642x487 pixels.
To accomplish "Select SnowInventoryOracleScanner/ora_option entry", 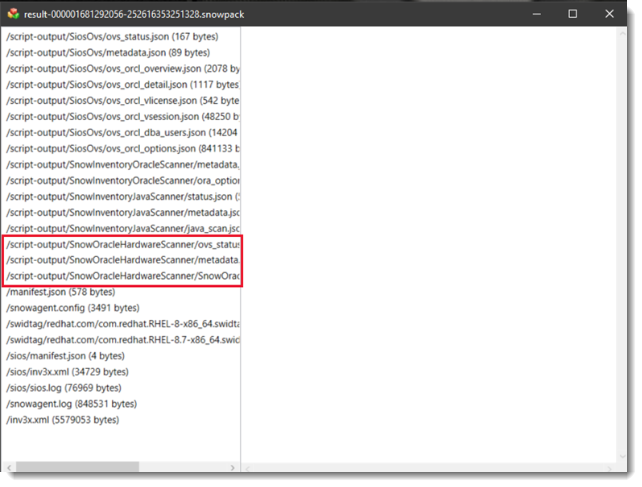I will point(123,180).
